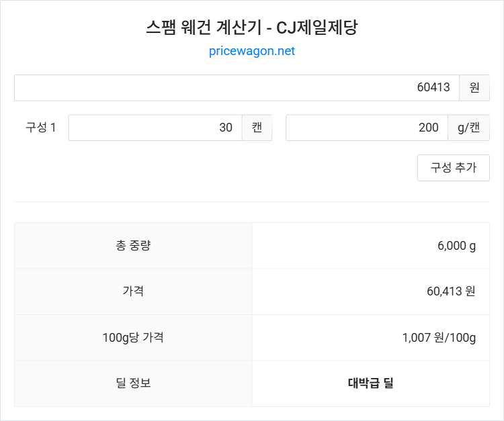The image size is (504, 421).
Task: Click the 딜 정보 row label
Action: (x=133, y=383)
